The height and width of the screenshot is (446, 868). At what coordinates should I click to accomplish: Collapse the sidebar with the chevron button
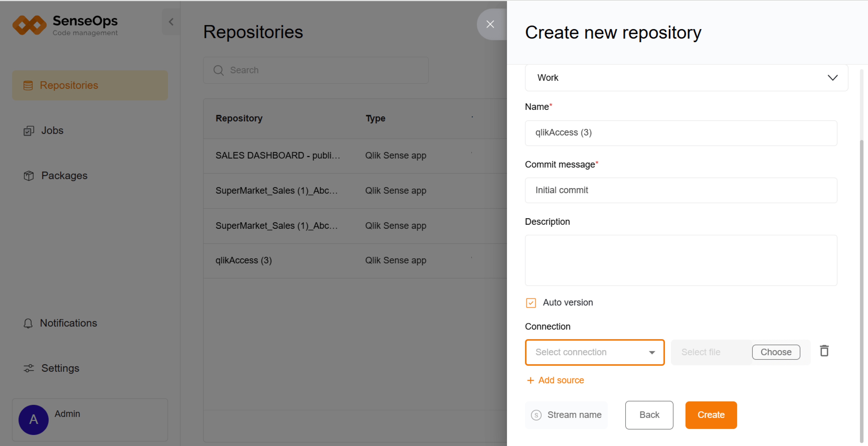click(171, 22)
